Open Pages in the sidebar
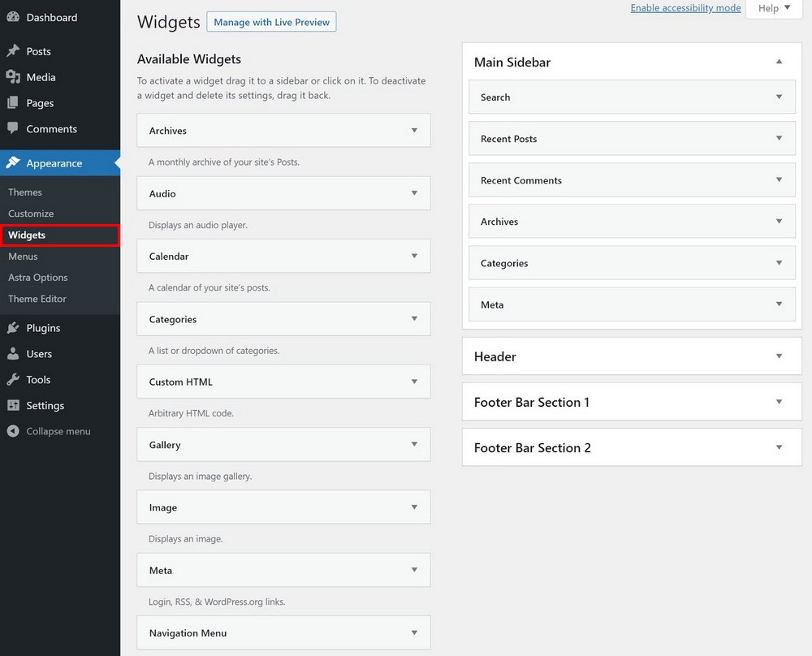The width and height of the screenshot is (812, 656). 40,103
